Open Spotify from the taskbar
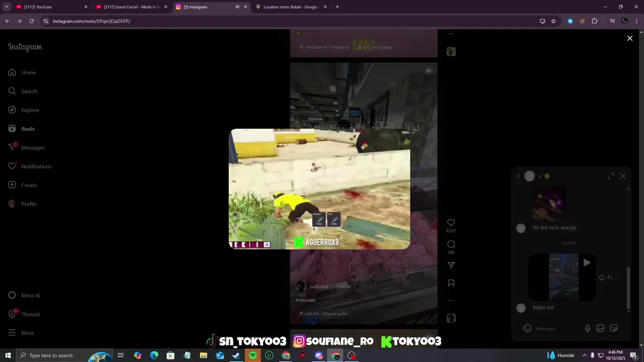Viewport: 644px width, 362px height. point(253,355)
